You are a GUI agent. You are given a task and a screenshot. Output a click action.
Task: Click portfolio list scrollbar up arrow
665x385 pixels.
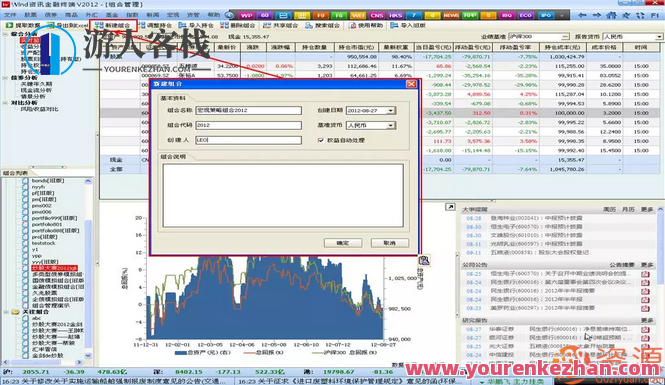pyautogui.click(x=88, y=181)
